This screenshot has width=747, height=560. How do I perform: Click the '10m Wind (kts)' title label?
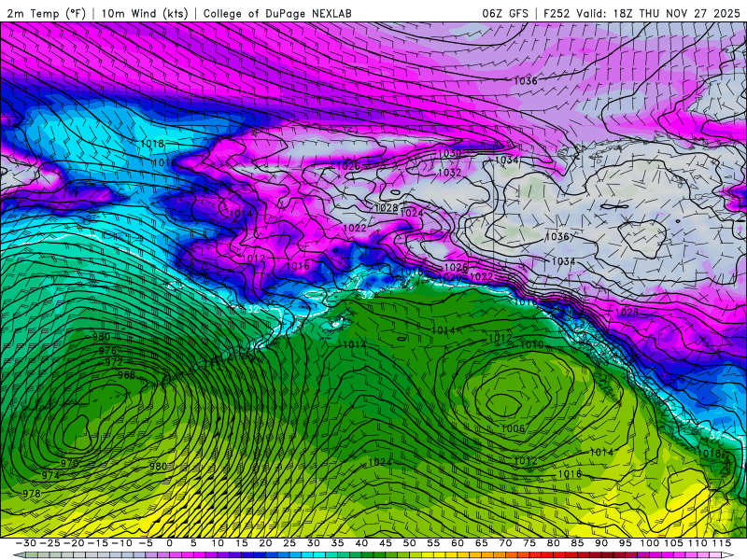pyautogui.click(x=145, y=13)
